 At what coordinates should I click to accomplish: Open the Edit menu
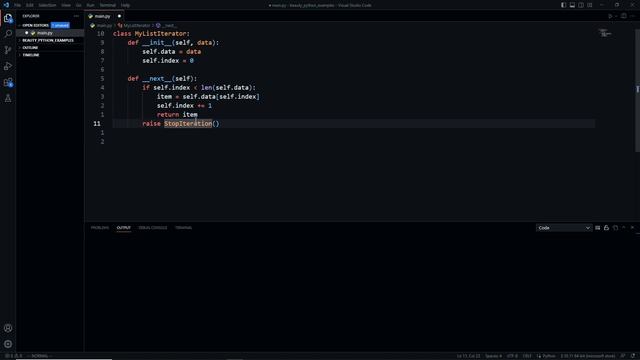point(29,5)
